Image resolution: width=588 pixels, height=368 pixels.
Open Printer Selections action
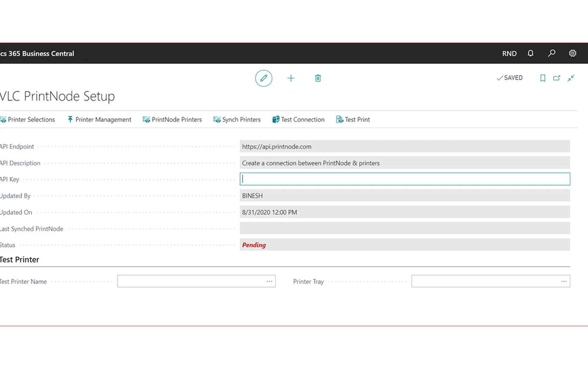click(x=28, y=120)
